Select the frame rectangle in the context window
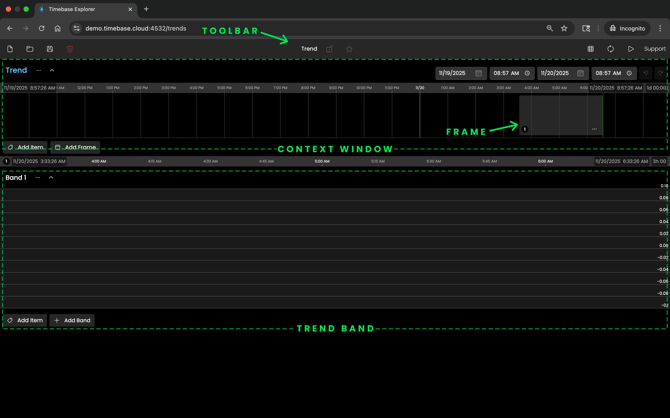This screenshot has width=670, height=418. [x=561, y=115]
